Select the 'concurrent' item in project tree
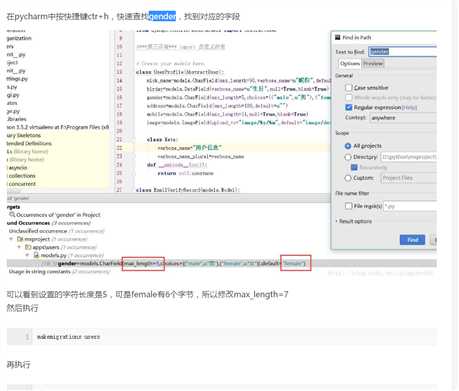The image size is (459, 391). tap(21, 184)
